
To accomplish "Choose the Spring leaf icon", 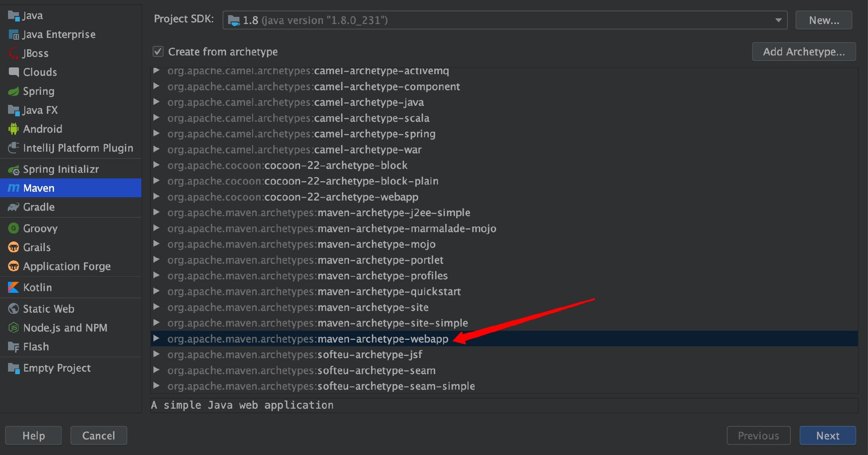I will pyautogui.click(x=13, y=91).
